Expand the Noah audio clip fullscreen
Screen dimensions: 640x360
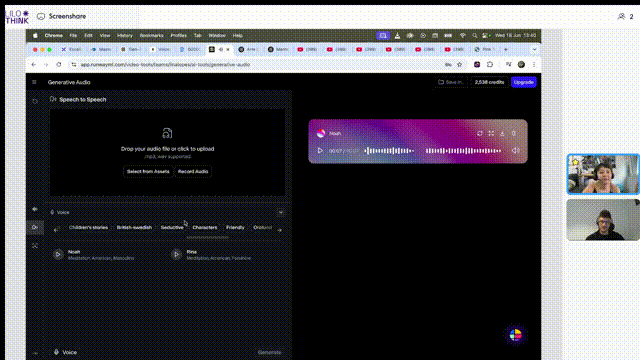[x=491, y=133]
